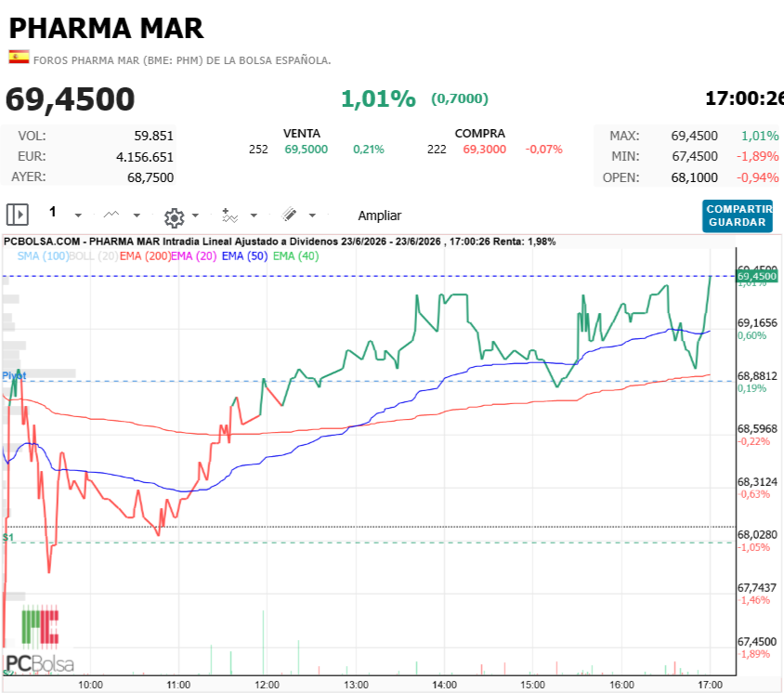This screenshot has width=784, height=693.
Task: Click the interval value 1
Action: click(x=53, y=212)
